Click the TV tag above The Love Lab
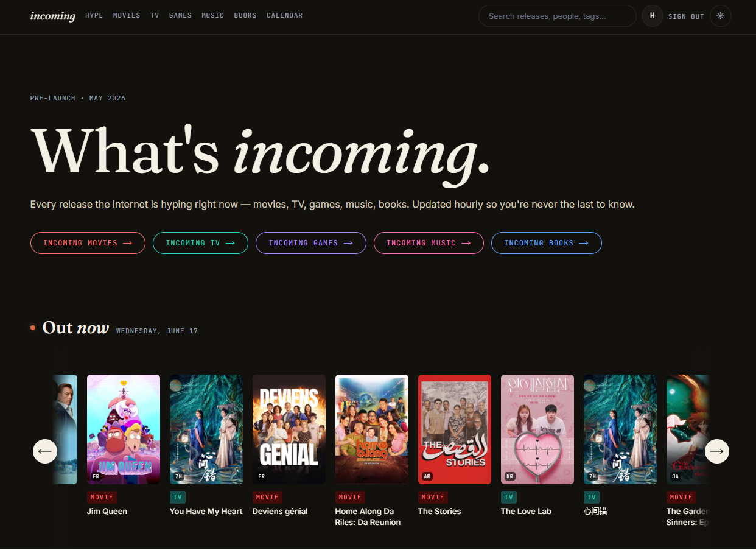This screenshot has width=756, height=550. [x=509, y=497]
